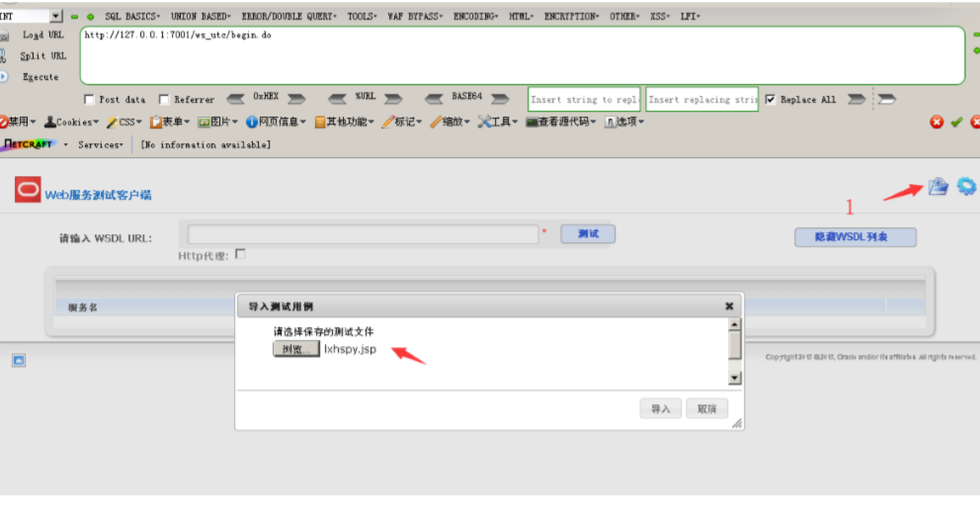Open the UNION BASED menu
Image resolution: width=980 pixels, height=505 pixels.
point(201,17)
